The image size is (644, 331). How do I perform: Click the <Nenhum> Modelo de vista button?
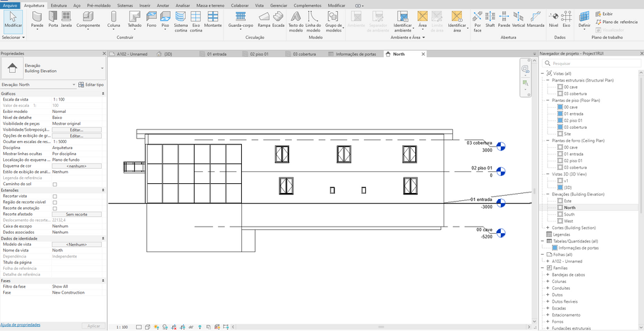76,244
